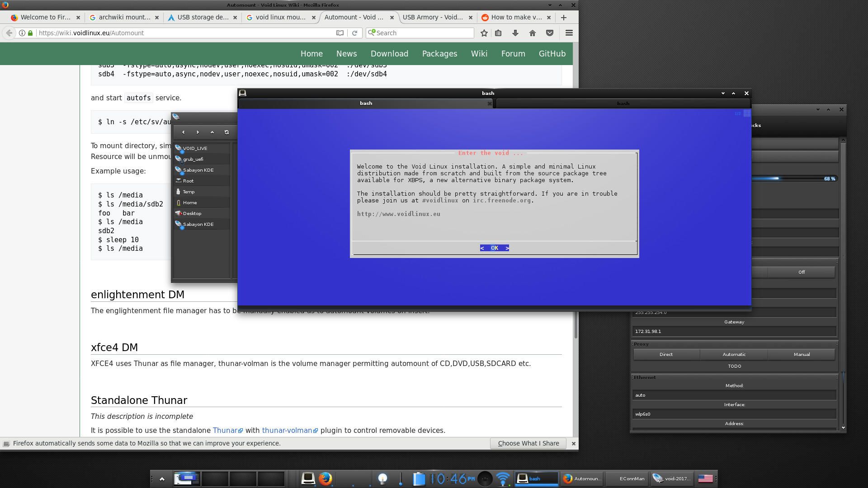Open Desktop in file manager sidebar

[202, 213]
